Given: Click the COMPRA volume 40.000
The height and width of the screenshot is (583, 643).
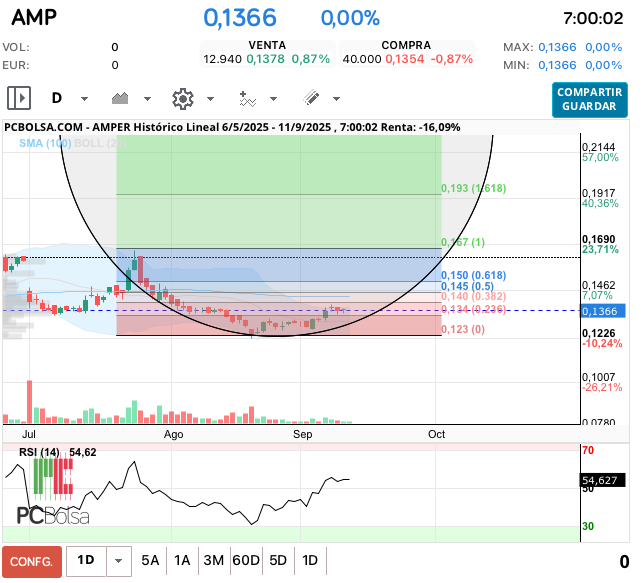Looking at the screenshot, I should click(x=362, y=59).
